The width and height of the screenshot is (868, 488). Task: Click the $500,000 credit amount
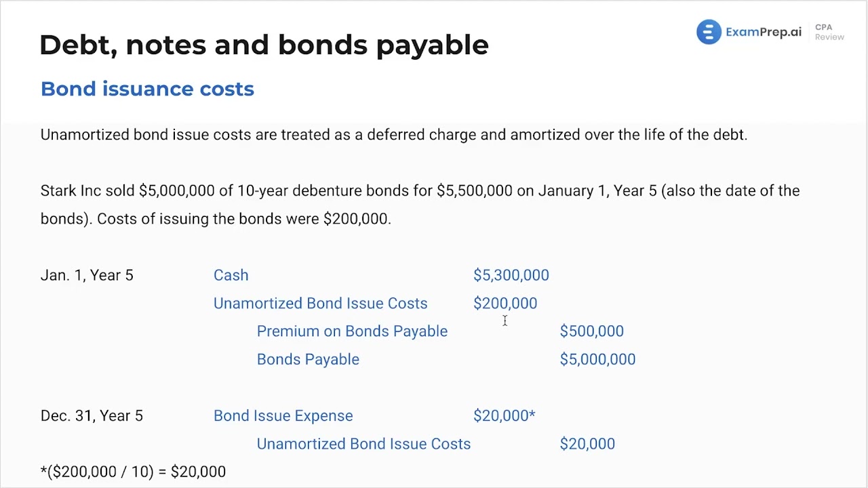591,331
